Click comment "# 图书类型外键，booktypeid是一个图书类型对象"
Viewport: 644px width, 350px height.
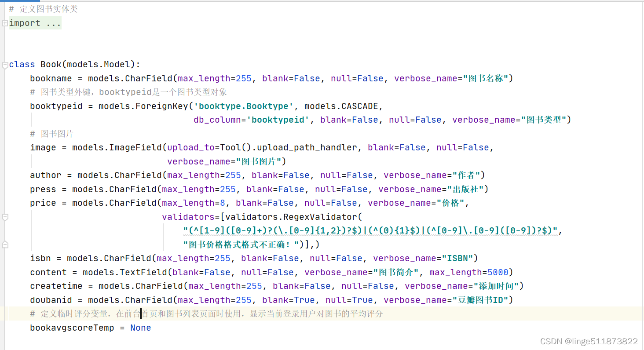click(x=128, y=92)
